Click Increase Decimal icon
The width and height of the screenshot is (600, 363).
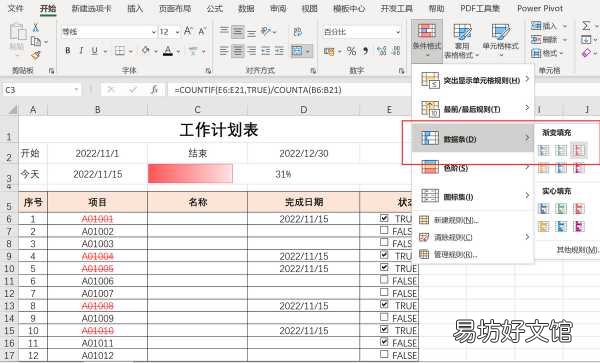tap(381, 51)
